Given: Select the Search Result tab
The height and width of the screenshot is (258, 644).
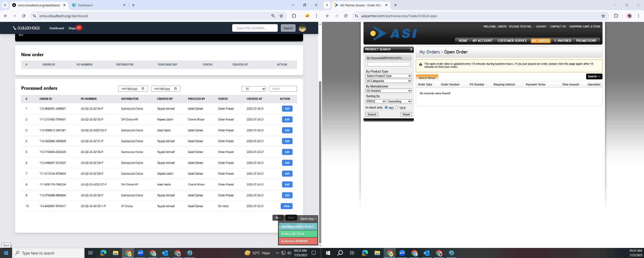Looking at the screenshot, I should pos(427,78).
